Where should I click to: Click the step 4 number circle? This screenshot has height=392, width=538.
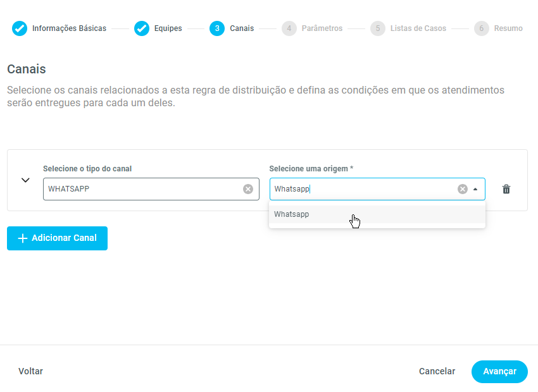(x=289, y=28)
